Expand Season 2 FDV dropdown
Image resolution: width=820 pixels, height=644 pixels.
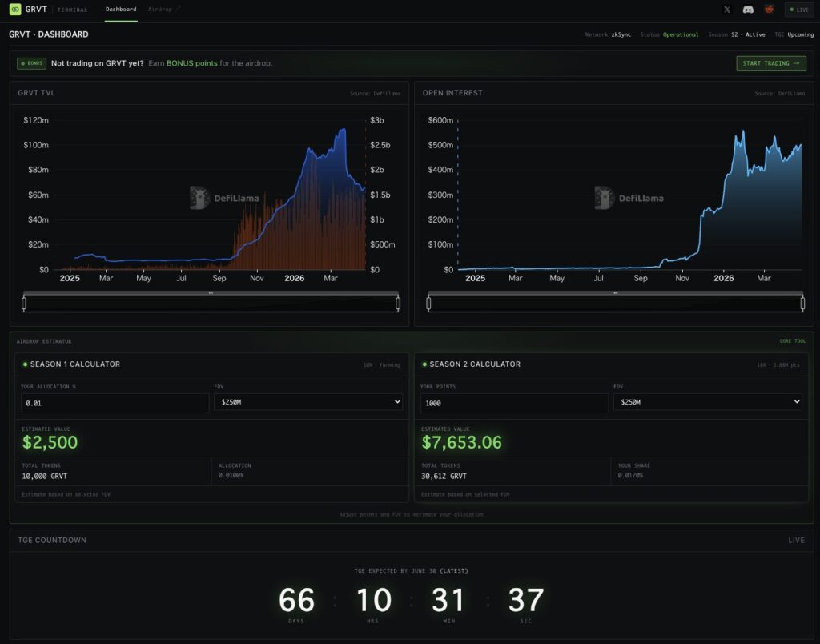pyautogui.click(x=708, y=402)
